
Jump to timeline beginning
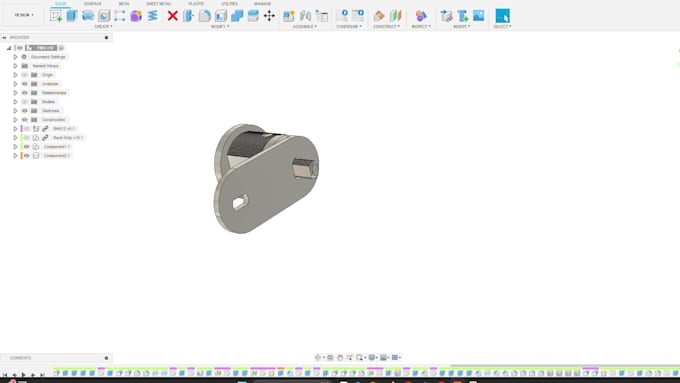click(x=5, y=375)
